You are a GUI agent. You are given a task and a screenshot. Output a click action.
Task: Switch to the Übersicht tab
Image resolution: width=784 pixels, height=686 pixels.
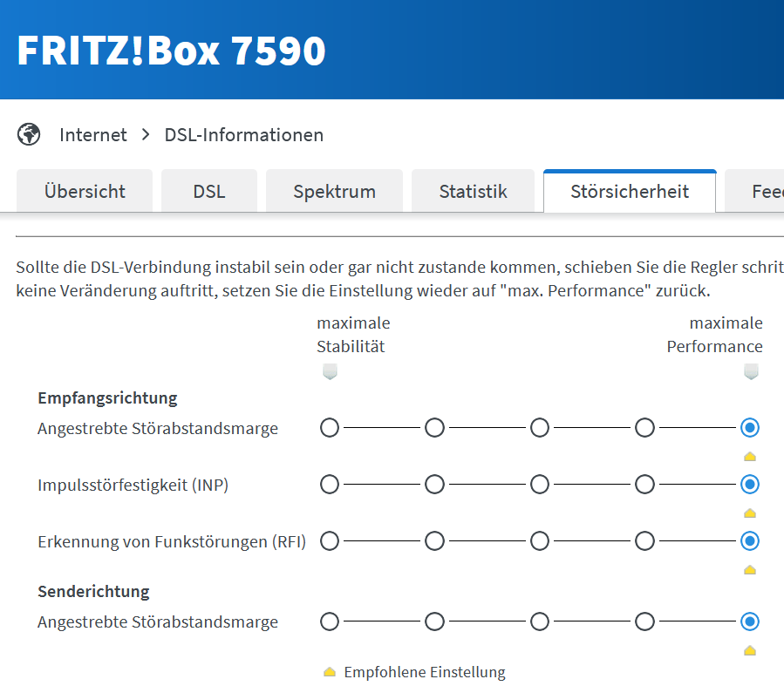click(x=85, y=192)
